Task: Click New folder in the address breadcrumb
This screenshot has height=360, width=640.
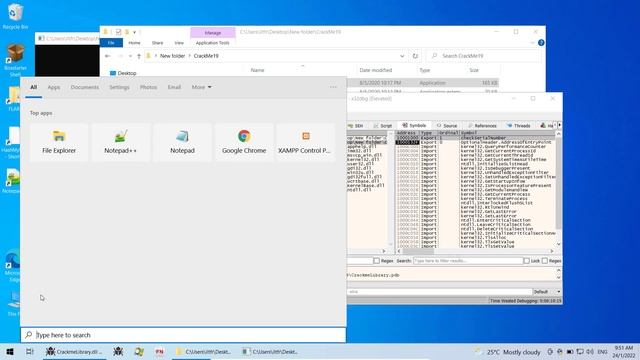Action: (172, 56)
